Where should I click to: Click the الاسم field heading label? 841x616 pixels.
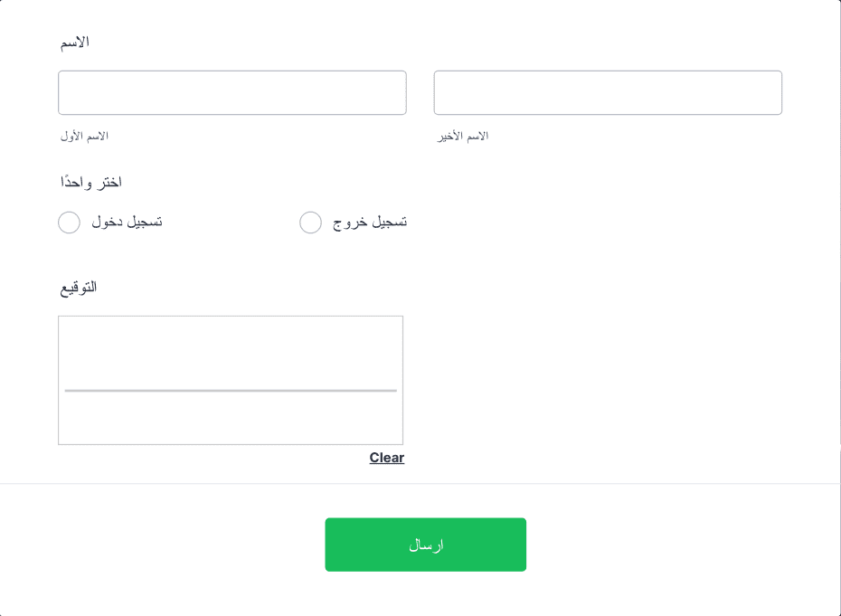(74, 42)
